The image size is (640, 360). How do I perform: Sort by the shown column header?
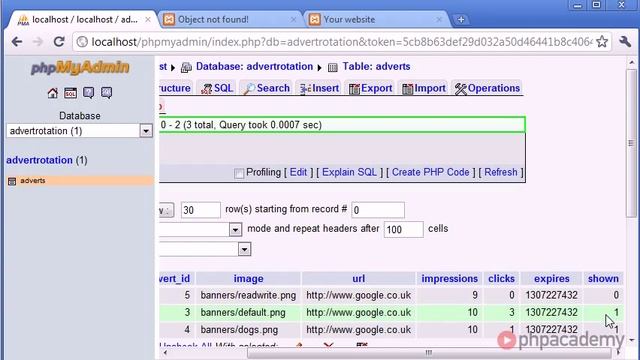(x=603, y=279)
